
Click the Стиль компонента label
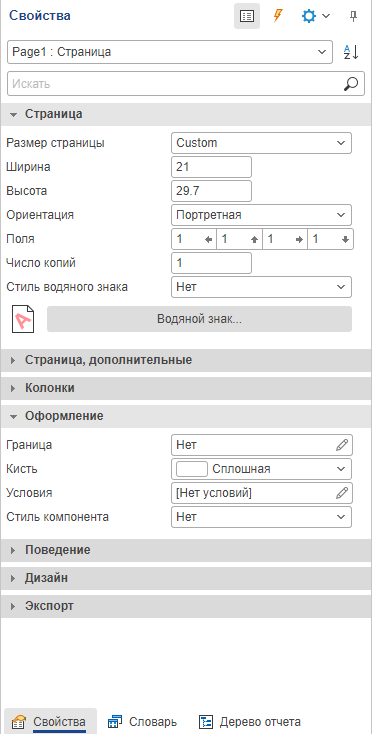click(58, 517)
